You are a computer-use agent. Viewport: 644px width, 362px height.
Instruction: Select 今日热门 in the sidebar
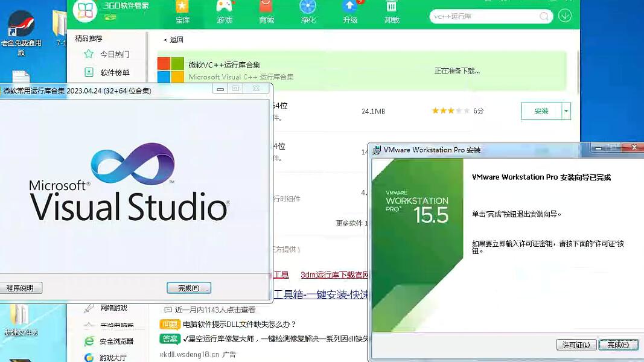pyautogui.click(x=114, y=54)
